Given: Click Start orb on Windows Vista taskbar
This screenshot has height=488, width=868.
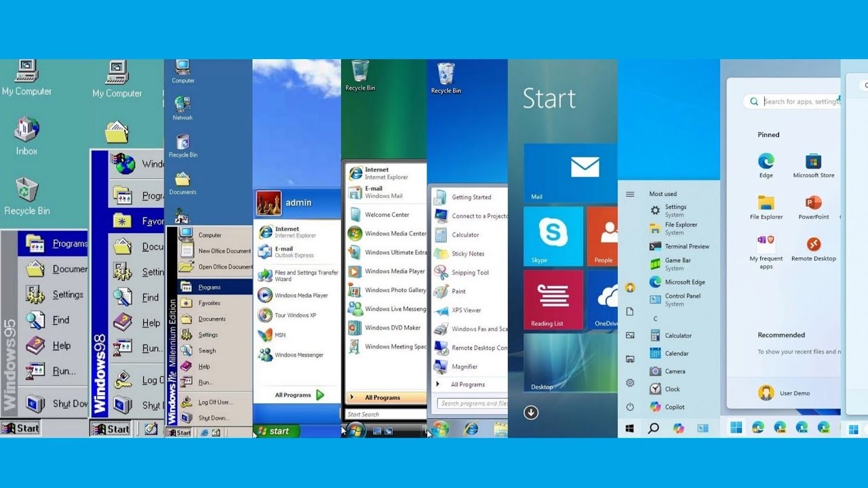Looking at the screenshot, I should [x=356, y=429].
